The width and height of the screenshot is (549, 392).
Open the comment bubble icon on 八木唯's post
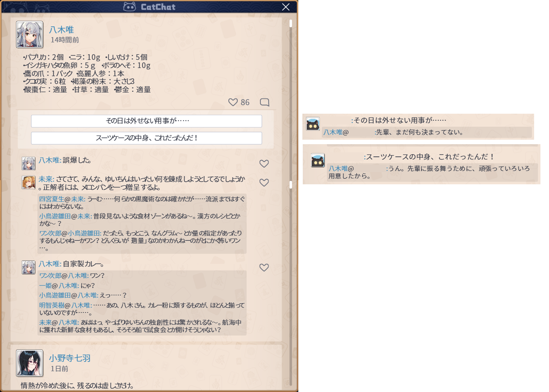(264, 102)
